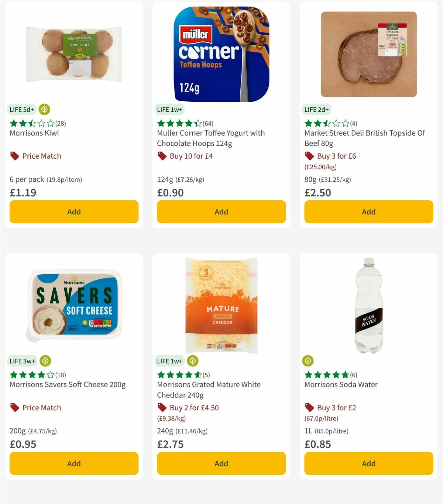Select the tag icon beside Buy 3 for £2
The image size is (443, 504).
click(309, 407)
